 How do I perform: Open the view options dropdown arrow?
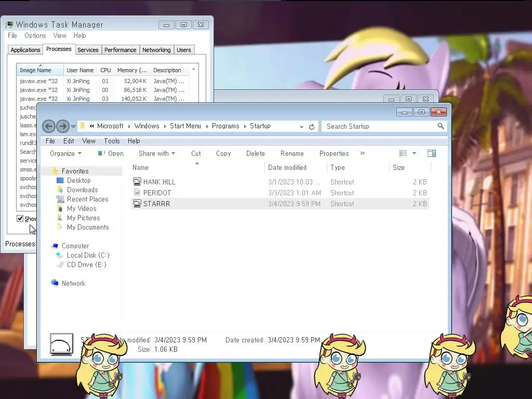(x=414, y=153)
